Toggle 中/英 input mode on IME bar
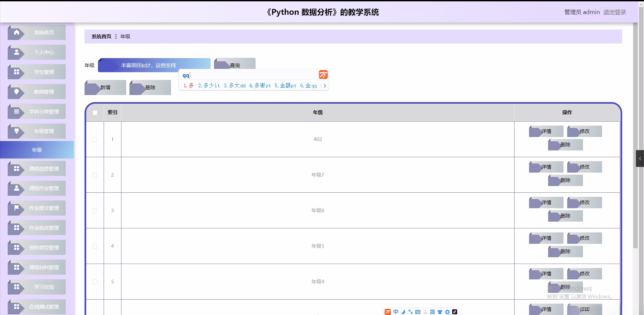The height and width of the screenshot is (315, 644). click(x=396, y=312)
